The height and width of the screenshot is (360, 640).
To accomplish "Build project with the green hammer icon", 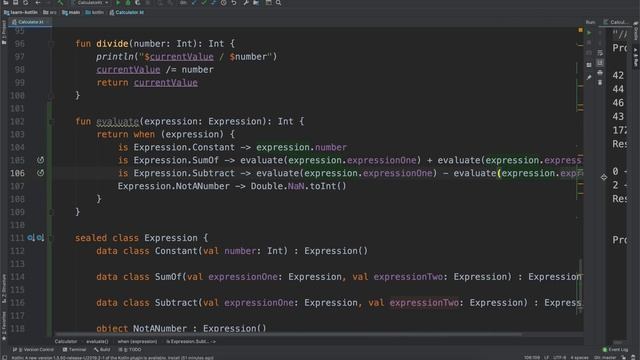I will [x=60, y=2].
